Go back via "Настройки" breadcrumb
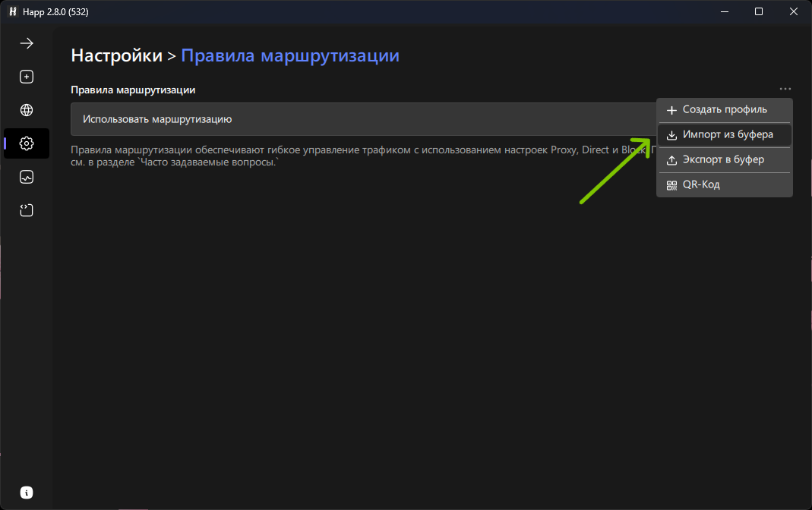Viewport: 812px width, 510px height. (116, 55)
